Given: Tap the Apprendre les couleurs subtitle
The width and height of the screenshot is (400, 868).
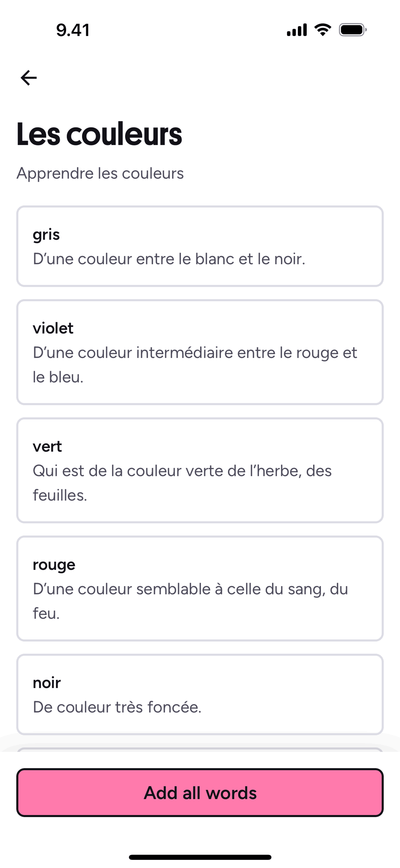Looking at the screenshot, I should (x=100, y=173).
